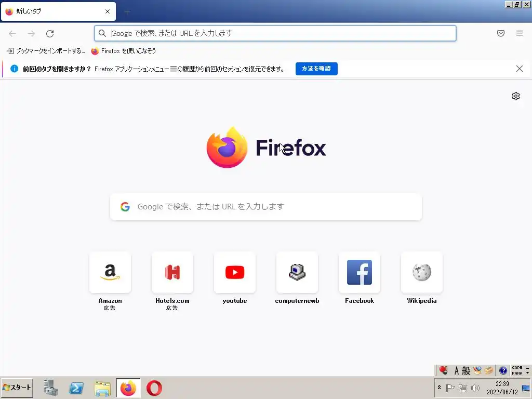Open the IME pad icon in language bar
This screenshot has width=532, height=399.
[x=477, y=370]
